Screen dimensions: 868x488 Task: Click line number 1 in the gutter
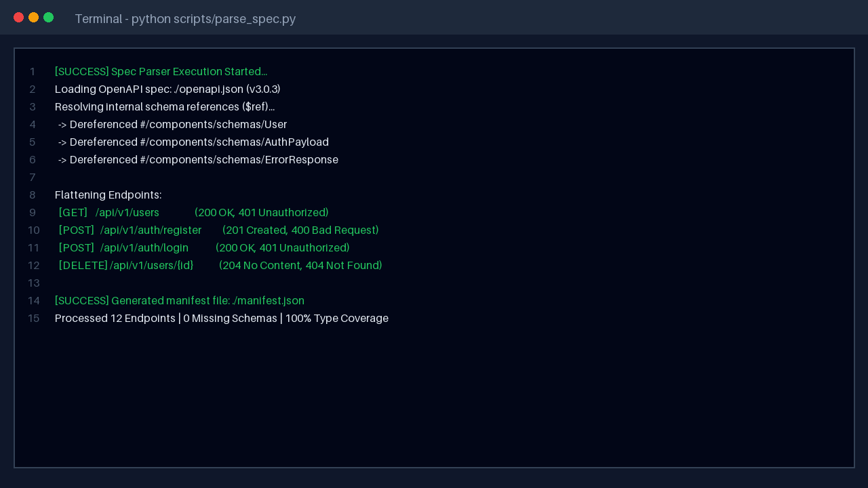pyautogui.click(x=33, y=72)
